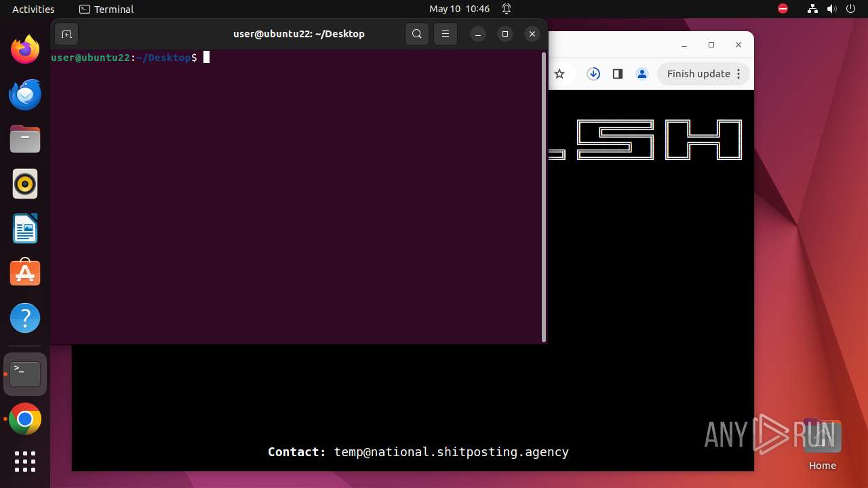Open Ubuntu Software store
Viewport: 868px width, 488px height.
[x=25, y=273]
